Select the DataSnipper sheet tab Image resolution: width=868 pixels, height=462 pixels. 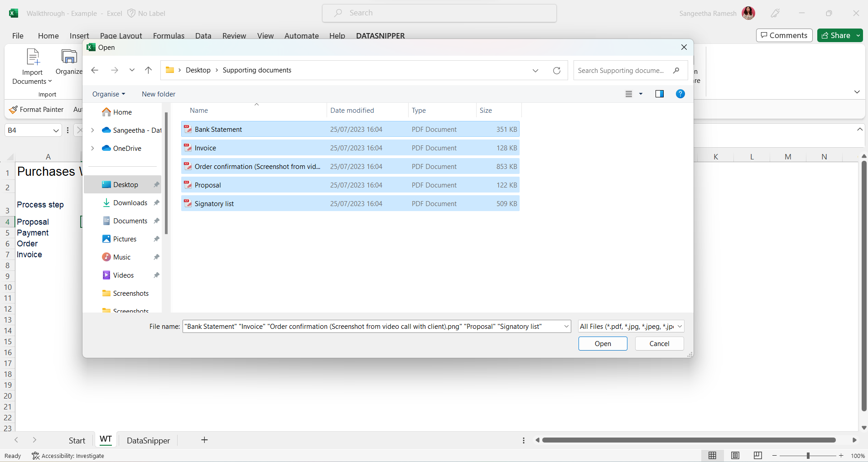pyautogui.click(x=148, y=439)
